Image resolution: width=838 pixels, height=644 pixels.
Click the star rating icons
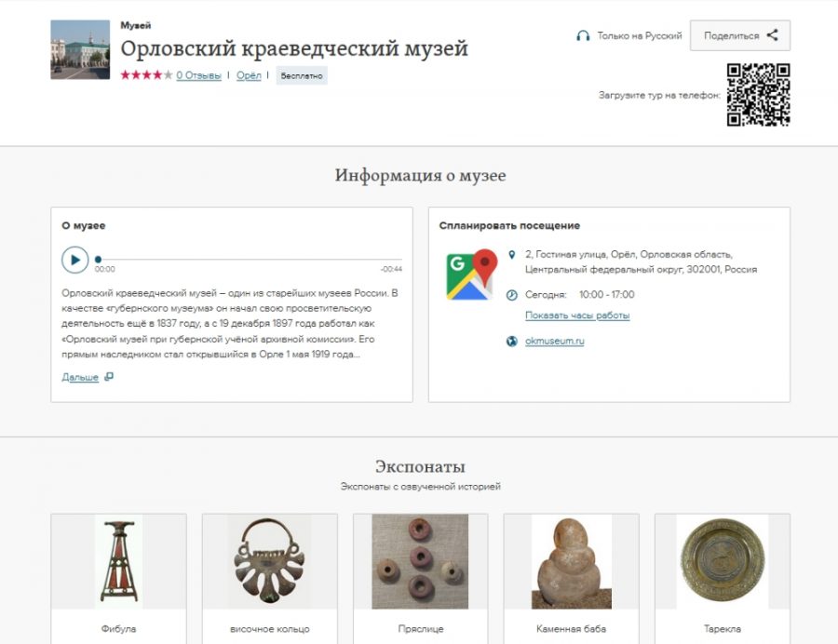coord(146,74)
